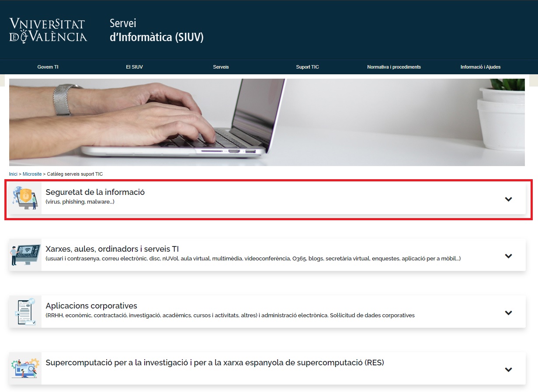538x392 pixels.
Task: Click the Xarxes, aules, ordinadors heading text
Action: 112,249
